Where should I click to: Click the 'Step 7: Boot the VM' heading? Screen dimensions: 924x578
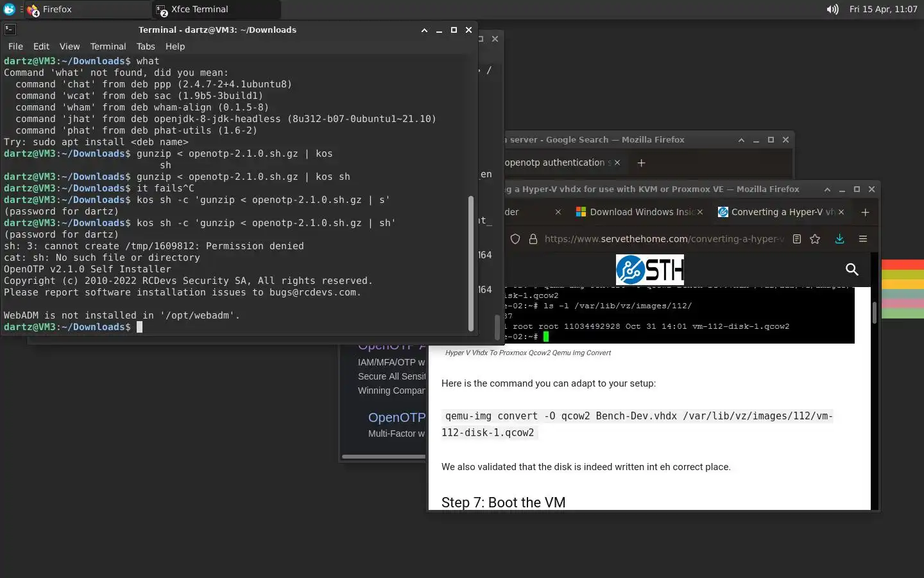tap(503, 502)
